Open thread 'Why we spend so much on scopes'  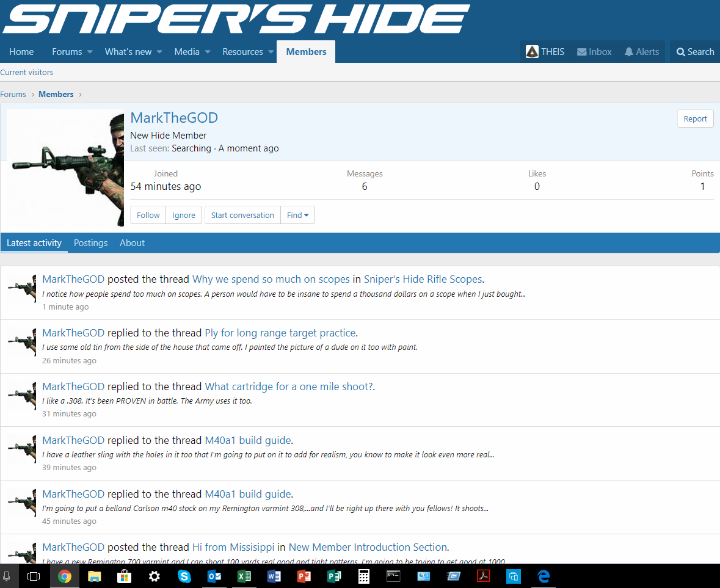point(271,279)
